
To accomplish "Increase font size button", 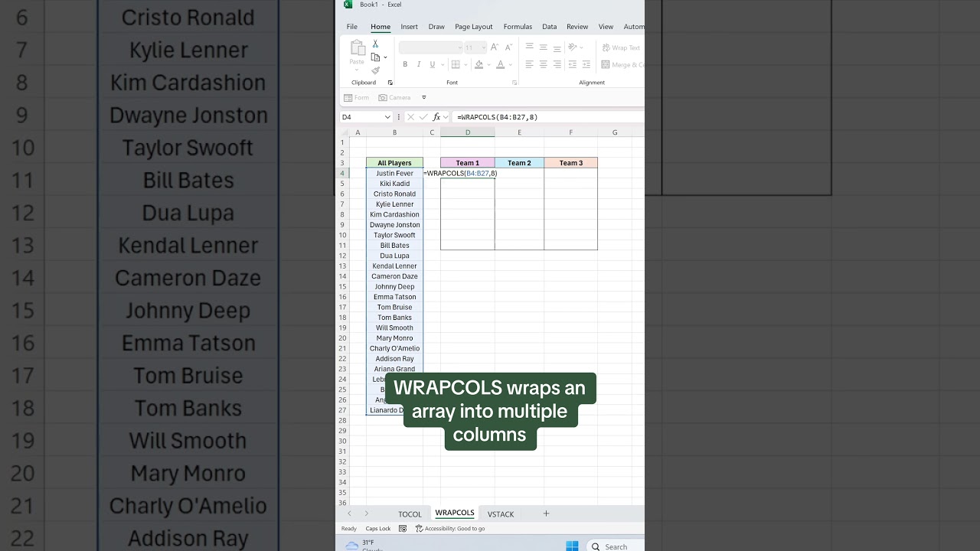I will 494,47.
